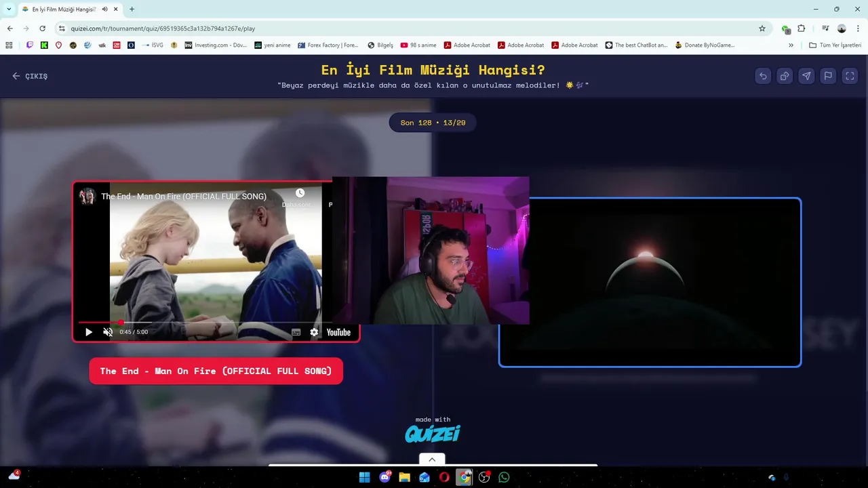Choose The End - Man On Fire button
This screenshot has height=488, width=868.
pyautogui.click(x=216, y=371)
